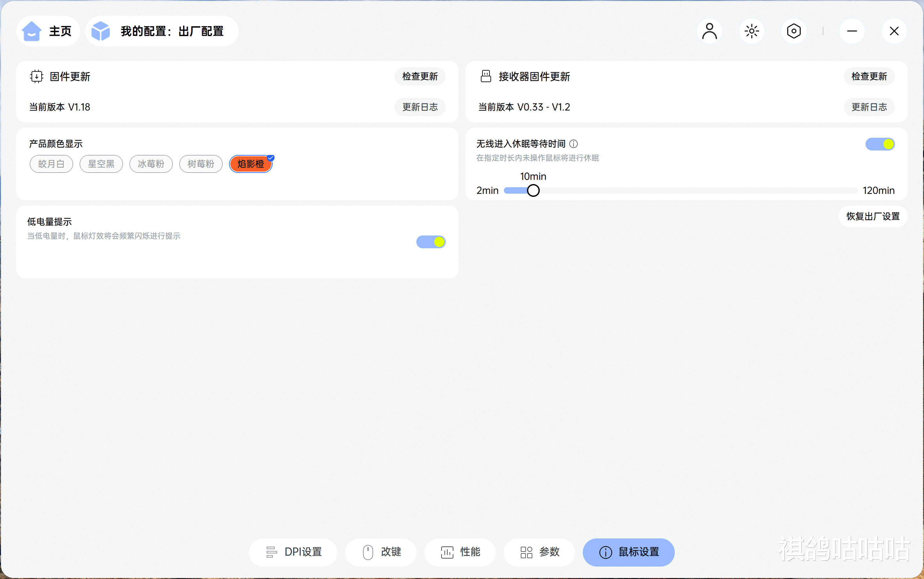The width and height of the screenshot is (924, 579).
Task: Click the home house icon
Action: (x=31, y=31)
